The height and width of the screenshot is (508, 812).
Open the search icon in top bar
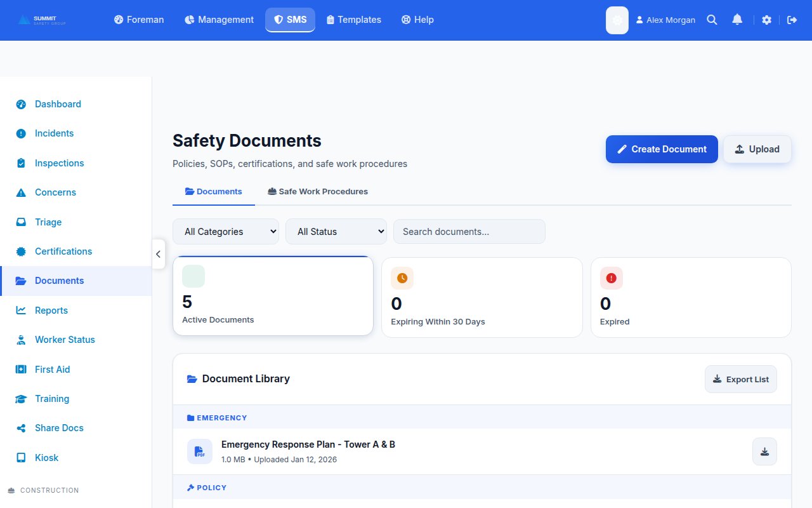pyautogui.click(x=712, y=20)
